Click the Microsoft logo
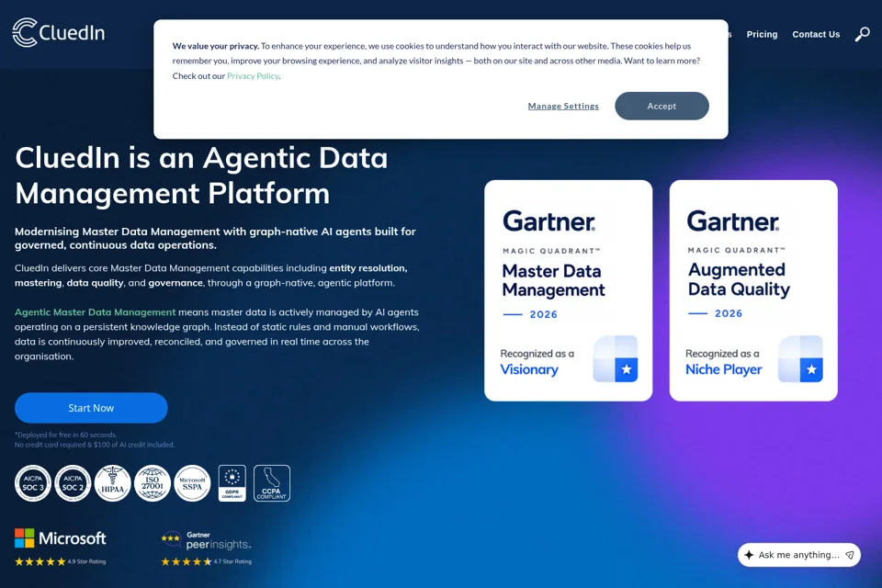882x588 pixels. [61, 537]
